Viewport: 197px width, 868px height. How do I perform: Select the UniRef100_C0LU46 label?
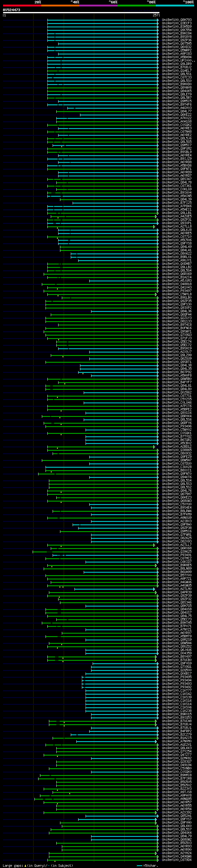coord(177,403)
